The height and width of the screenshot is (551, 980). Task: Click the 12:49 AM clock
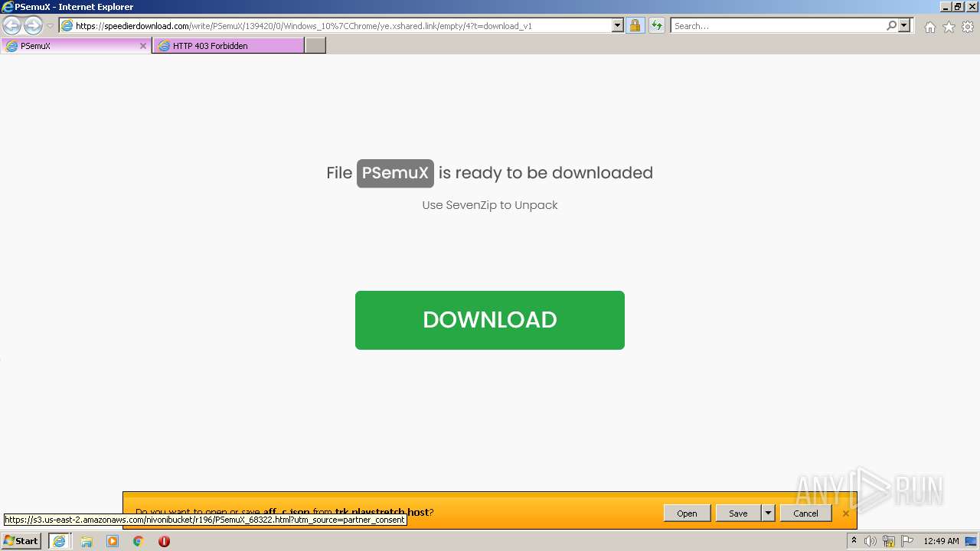(941, 541)
